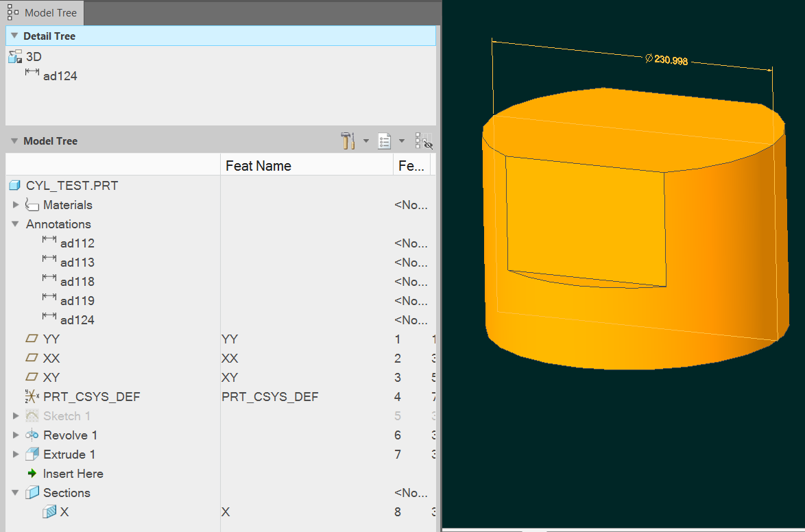Select the section X icon under Sections
The height and width of the screenshot is (532, 805).
[48, 511]
